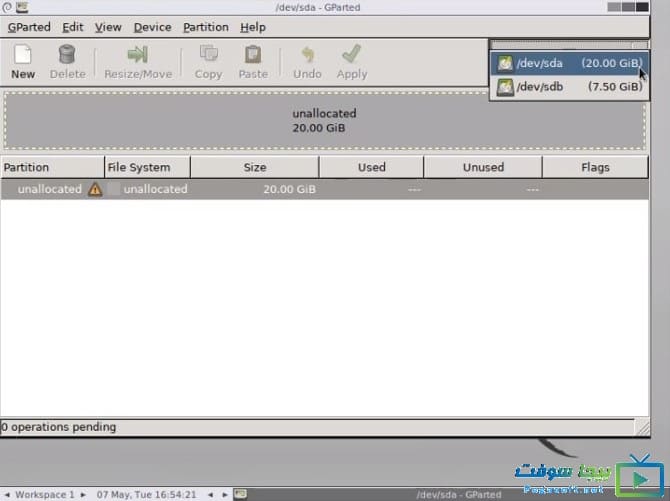Click the date and time in panel
Image resolution: width=670 pixels, height=501 pixels.
pos(146,495)
